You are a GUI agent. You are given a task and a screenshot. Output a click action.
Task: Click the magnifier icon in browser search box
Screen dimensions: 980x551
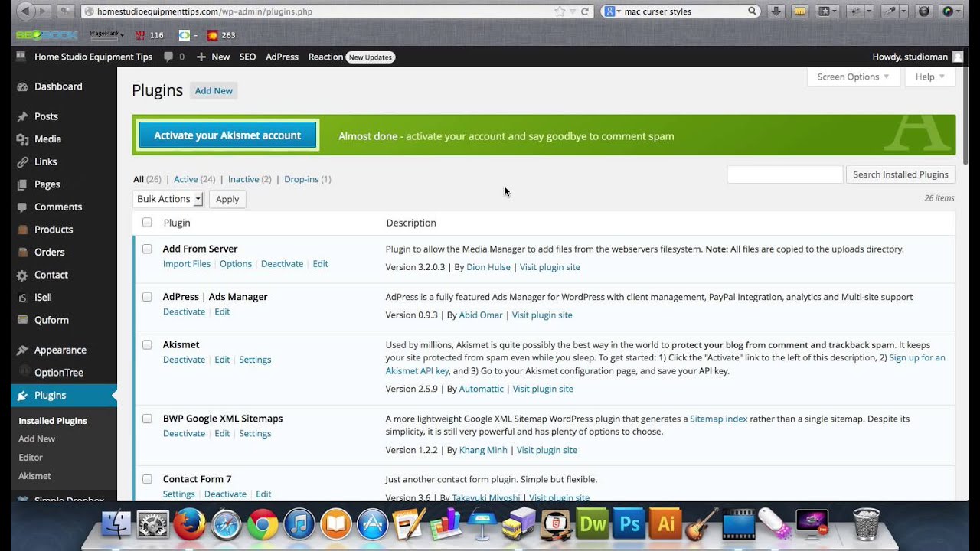[x=753, y=11]
